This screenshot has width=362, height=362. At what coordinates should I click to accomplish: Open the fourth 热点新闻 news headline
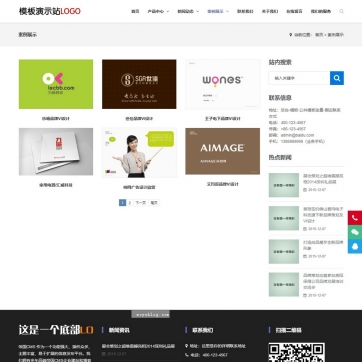(x=323, y=281)
